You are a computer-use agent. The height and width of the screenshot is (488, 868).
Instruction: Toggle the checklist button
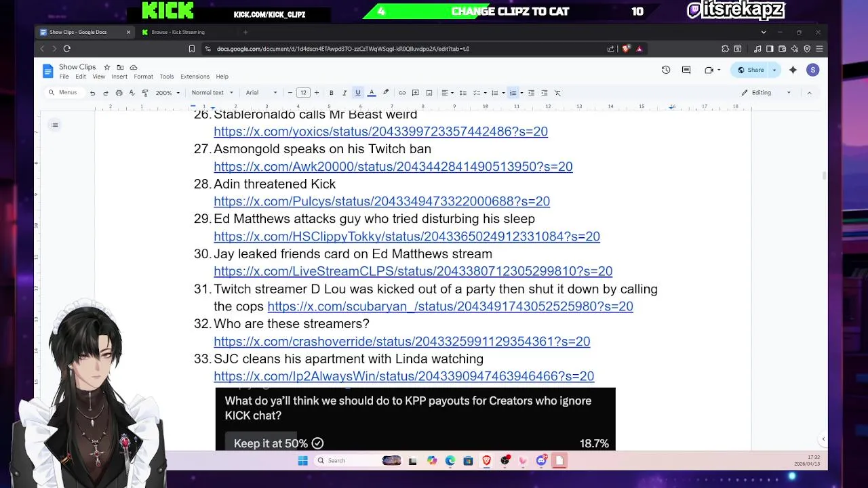pos(476,93)
